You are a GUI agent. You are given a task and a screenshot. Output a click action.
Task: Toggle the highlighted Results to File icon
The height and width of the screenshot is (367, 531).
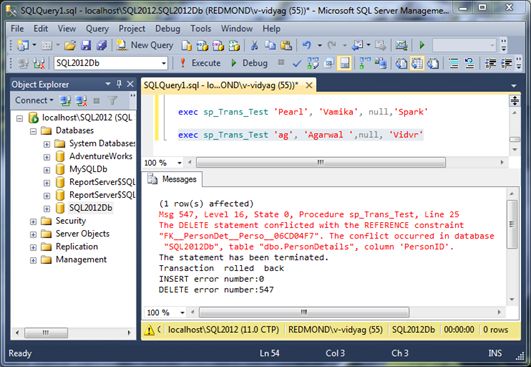(x=344, y=63)
